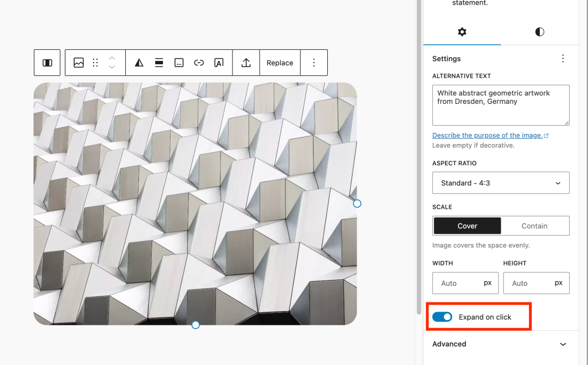Click the editor canvas vertical scrollbar
The image size is (588, 365).
point(419,157)
